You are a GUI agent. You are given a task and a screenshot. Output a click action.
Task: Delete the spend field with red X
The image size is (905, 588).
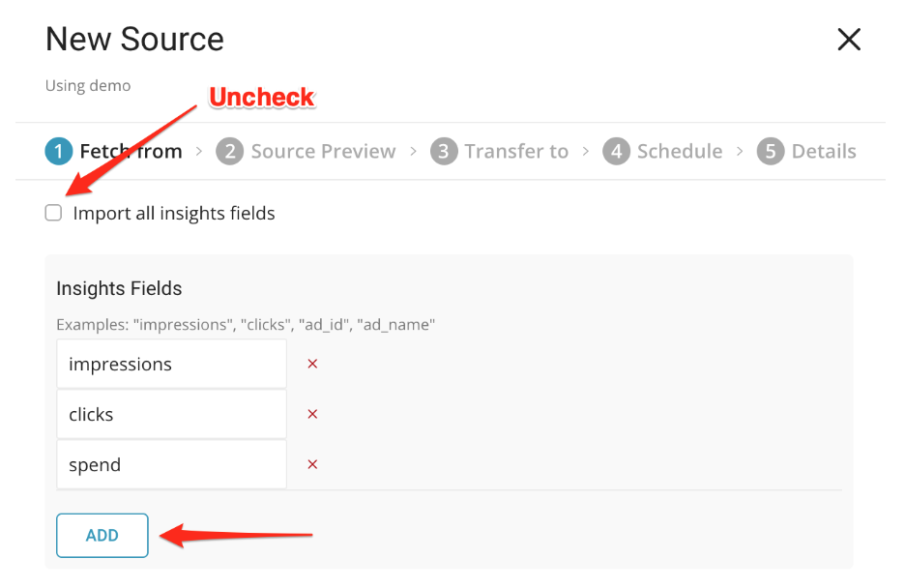click(312, 465)
